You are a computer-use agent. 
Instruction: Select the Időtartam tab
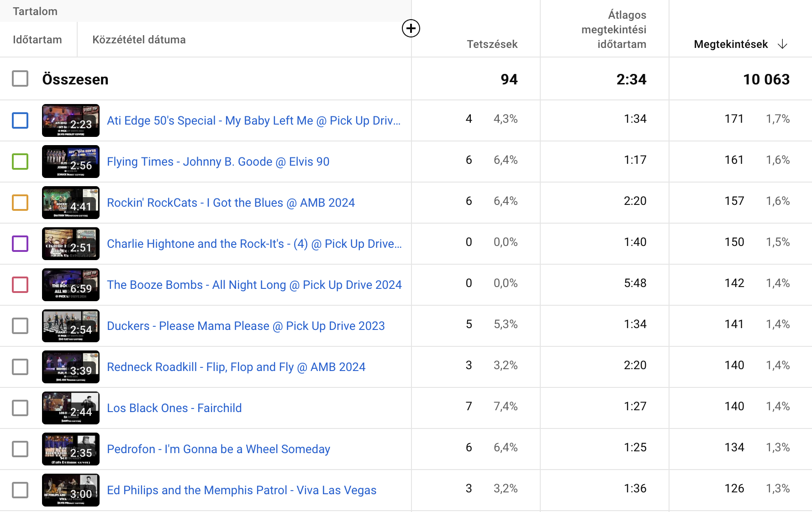[x=37, y=40]
